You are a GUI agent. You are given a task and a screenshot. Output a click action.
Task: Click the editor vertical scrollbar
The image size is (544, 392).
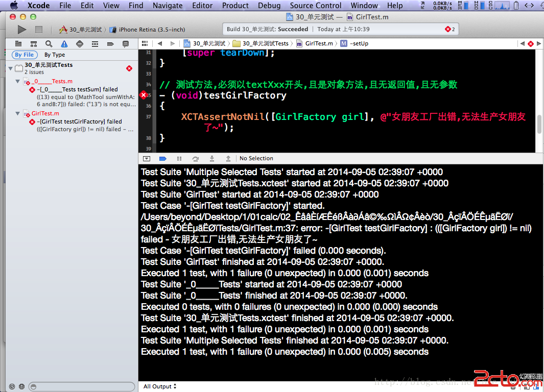539,124
